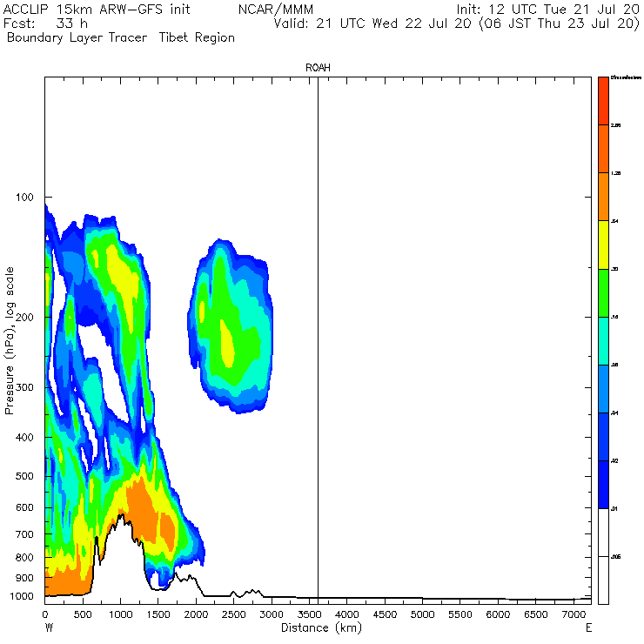Click the 'Distance (km)' axis title
644x644 pixels.
coord(321,628)
